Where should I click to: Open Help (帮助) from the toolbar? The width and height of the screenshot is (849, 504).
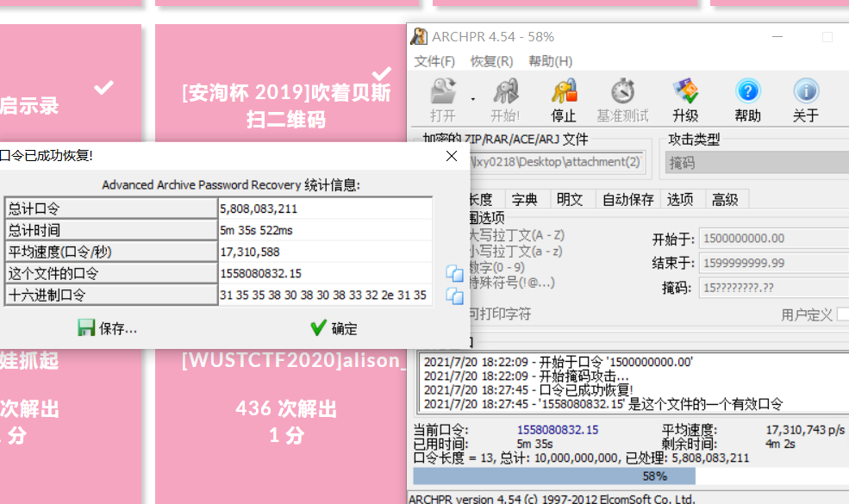pos(747,99)
